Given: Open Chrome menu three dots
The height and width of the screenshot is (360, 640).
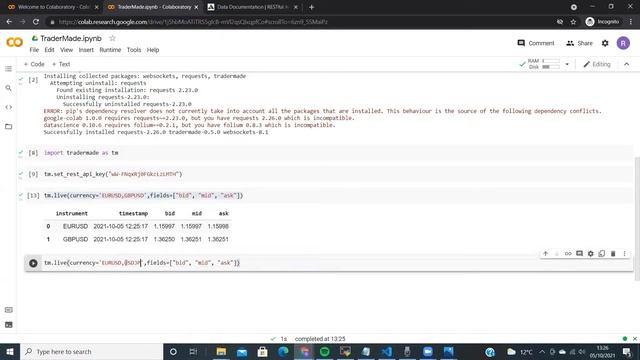Looking at the screenshot, I should (x=631, y=22).
